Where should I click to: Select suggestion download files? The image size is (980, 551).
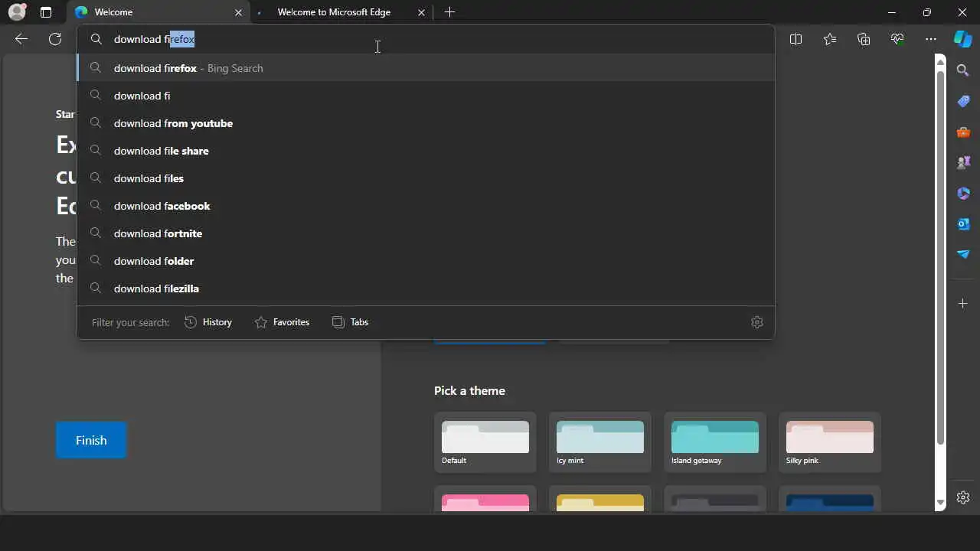click(426, 178)
